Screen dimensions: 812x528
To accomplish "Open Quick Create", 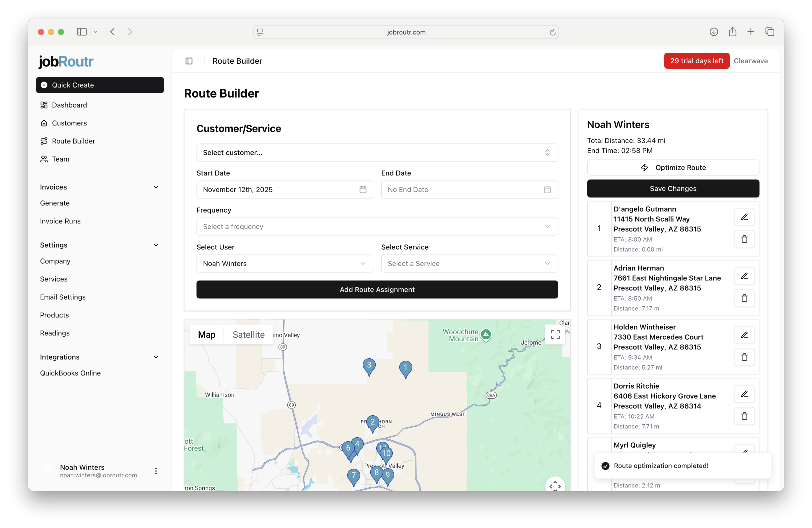I will 99,85.
